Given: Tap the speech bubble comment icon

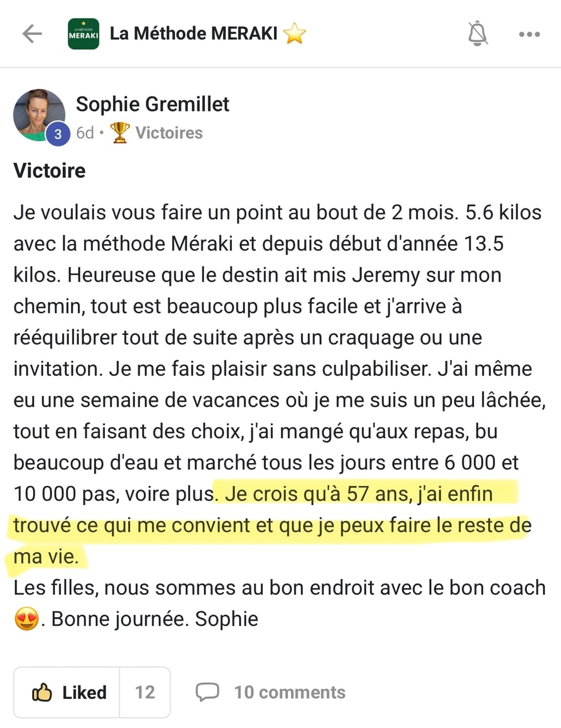Looking at the screenshot, I should 207,692.
